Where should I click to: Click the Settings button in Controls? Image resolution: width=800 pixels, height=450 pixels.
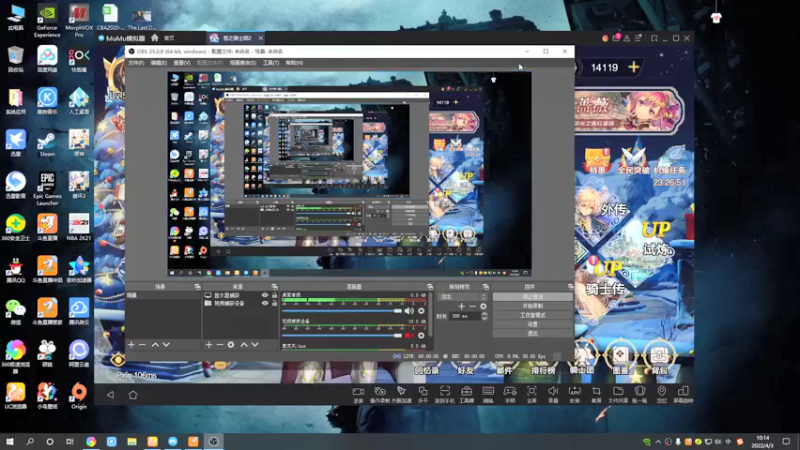[532, 324]
